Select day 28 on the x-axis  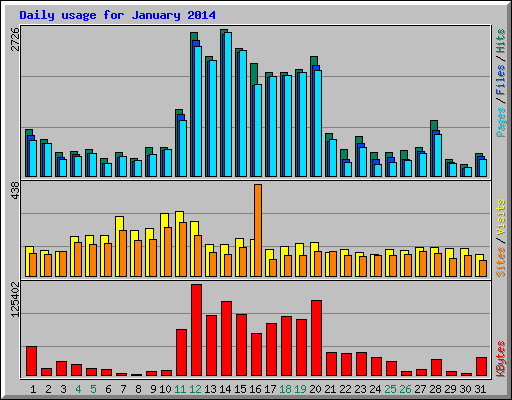coord(435,389)
